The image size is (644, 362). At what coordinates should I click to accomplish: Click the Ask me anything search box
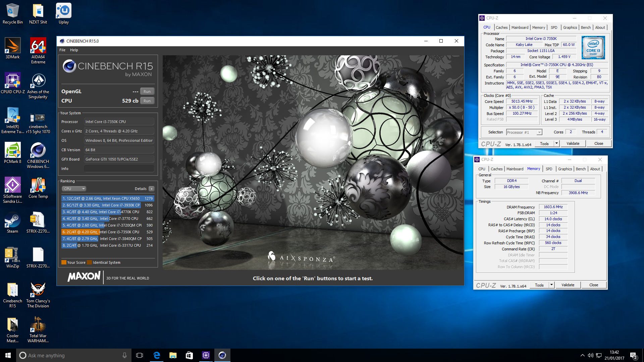[x=73, y=355]
